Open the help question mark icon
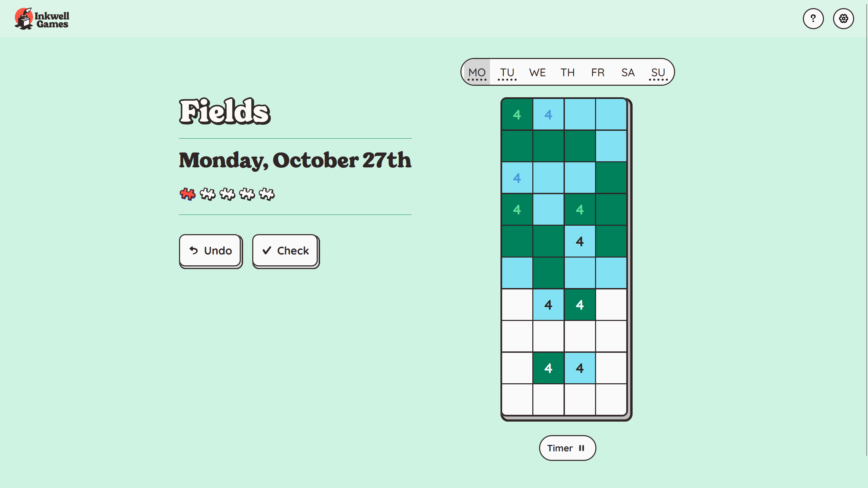The image size is (868, 488). tap(813, 19)
